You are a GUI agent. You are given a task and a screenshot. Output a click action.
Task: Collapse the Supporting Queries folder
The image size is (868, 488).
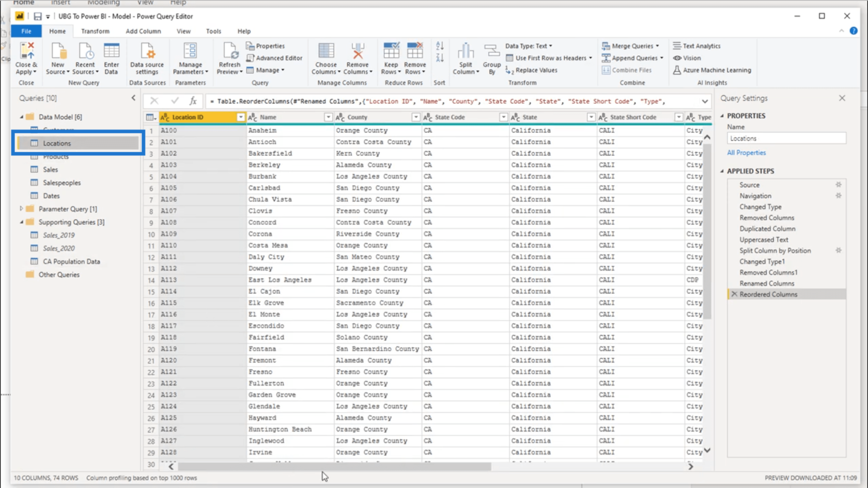coord(21,222)
